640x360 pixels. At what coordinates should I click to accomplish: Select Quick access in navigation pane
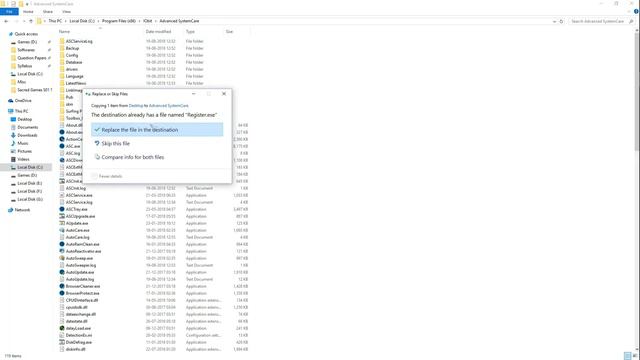point(26,34)
